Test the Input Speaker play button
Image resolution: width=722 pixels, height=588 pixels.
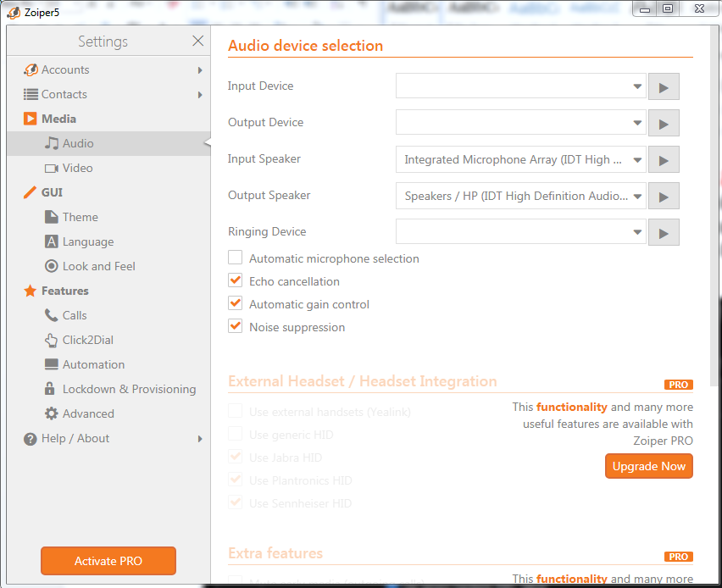click(664, 159)
